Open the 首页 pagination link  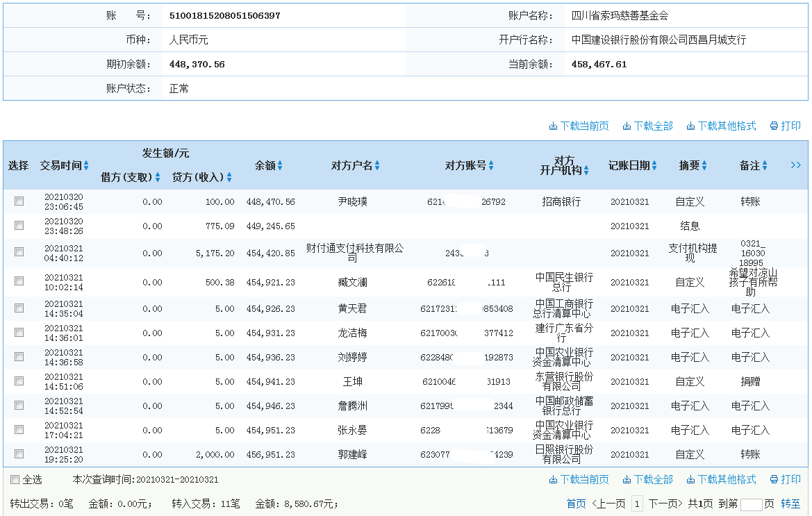[x=577, y=502]
